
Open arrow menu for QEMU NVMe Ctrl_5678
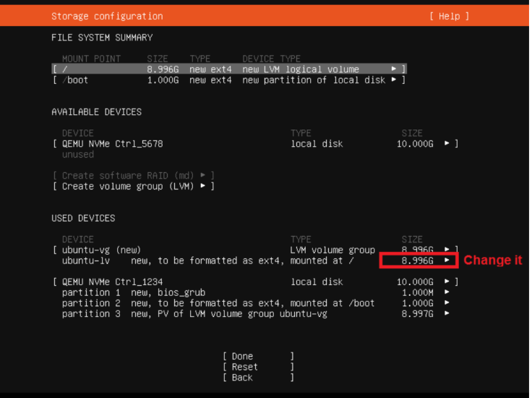coord(447,144)
